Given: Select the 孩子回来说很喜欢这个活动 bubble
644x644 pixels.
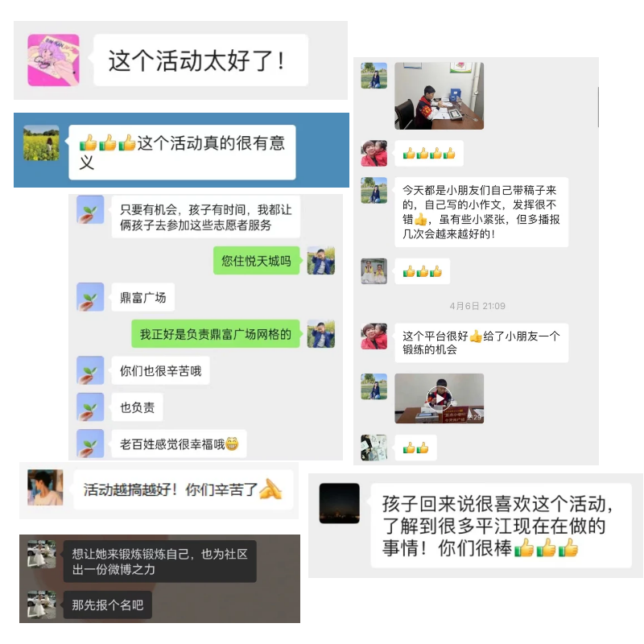Looking at the screenshot, I should [501, 526].
